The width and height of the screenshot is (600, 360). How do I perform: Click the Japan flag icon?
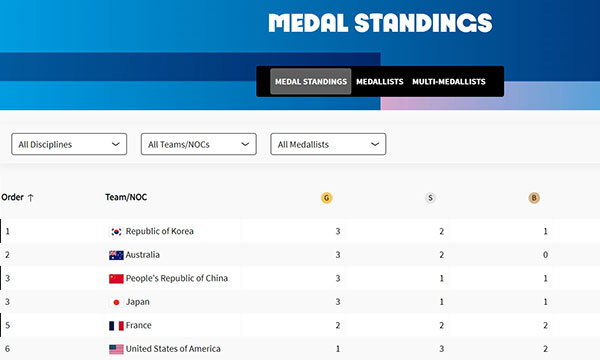tap(116, 302)
